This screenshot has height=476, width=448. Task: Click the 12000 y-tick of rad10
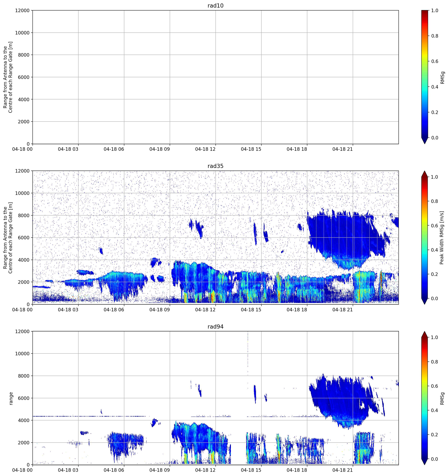[x=22, y=10]
